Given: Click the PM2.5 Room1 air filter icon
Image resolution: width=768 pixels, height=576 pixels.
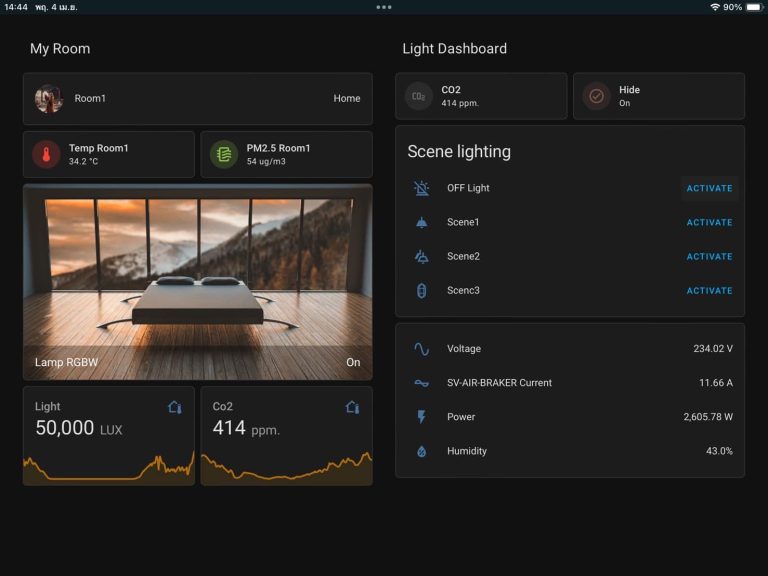Looking at the screenshot, I should coord(224,154).
